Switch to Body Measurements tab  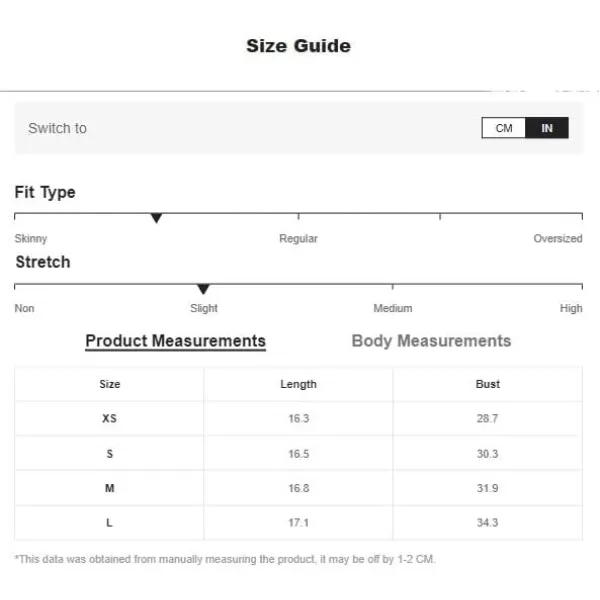(x=431, y=341)
